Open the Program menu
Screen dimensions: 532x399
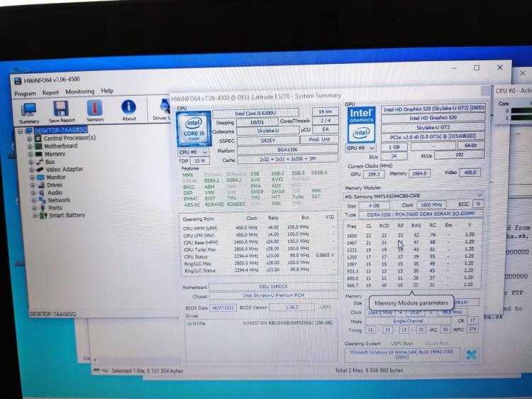pos(25,94)
